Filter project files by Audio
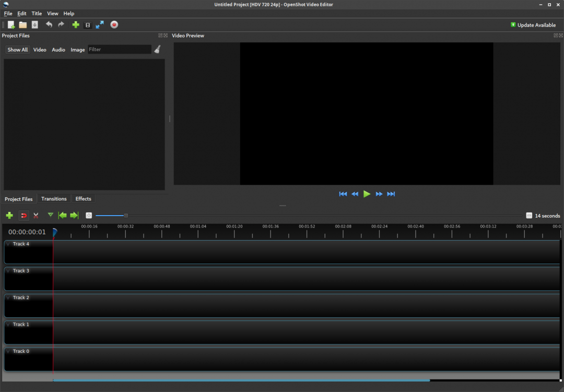 [58, 50]
